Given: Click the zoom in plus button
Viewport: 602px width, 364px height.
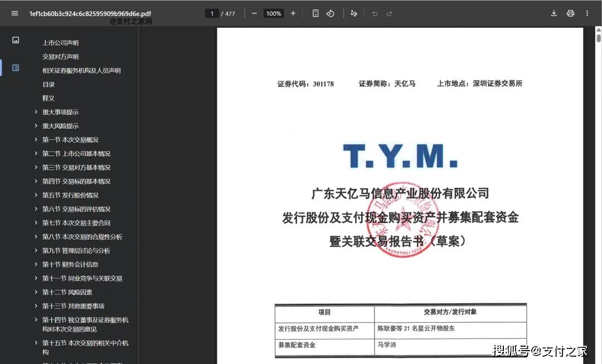Looking at the screenshot, I should click(x=293, y=13).
